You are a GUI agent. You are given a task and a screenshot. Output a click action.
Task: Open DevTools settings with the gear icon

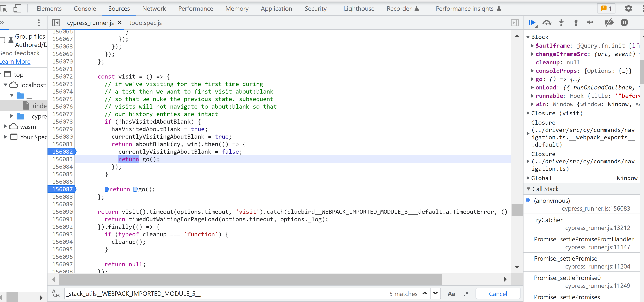(x=628, y=9)
